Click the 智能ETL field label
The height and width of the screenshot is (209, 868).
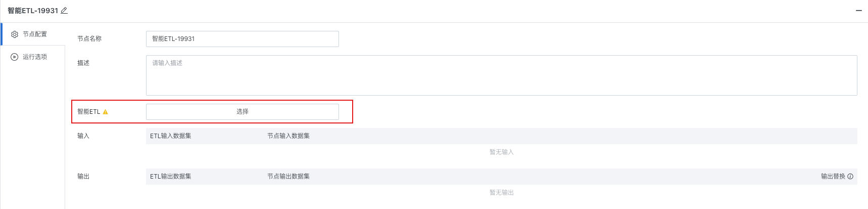[x=89, y=112]
